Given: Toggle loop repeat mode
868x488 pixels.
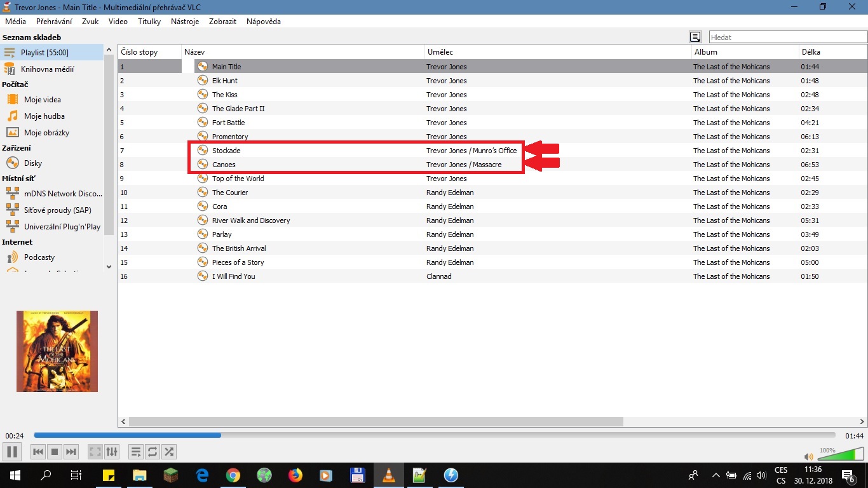Looking at the screenshot, I should 152,452.
